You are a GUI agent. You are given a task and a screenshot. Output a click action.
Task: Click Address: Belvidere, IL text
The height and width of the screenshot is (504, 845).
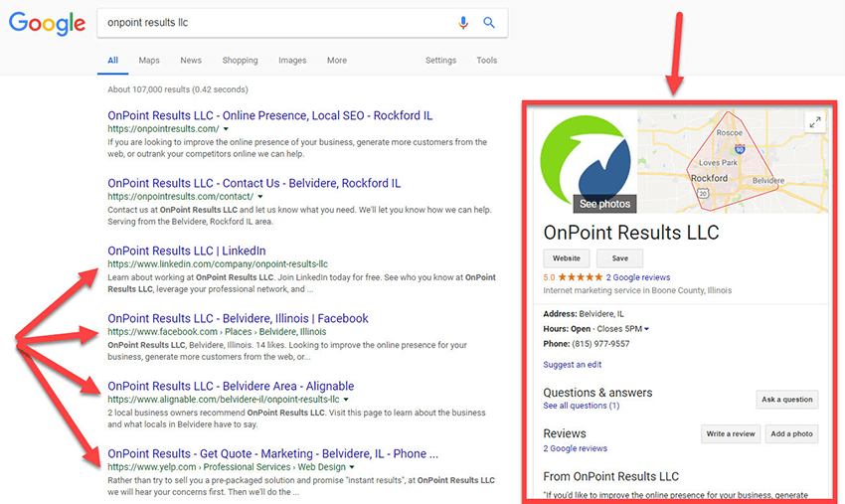pos(584,314)
